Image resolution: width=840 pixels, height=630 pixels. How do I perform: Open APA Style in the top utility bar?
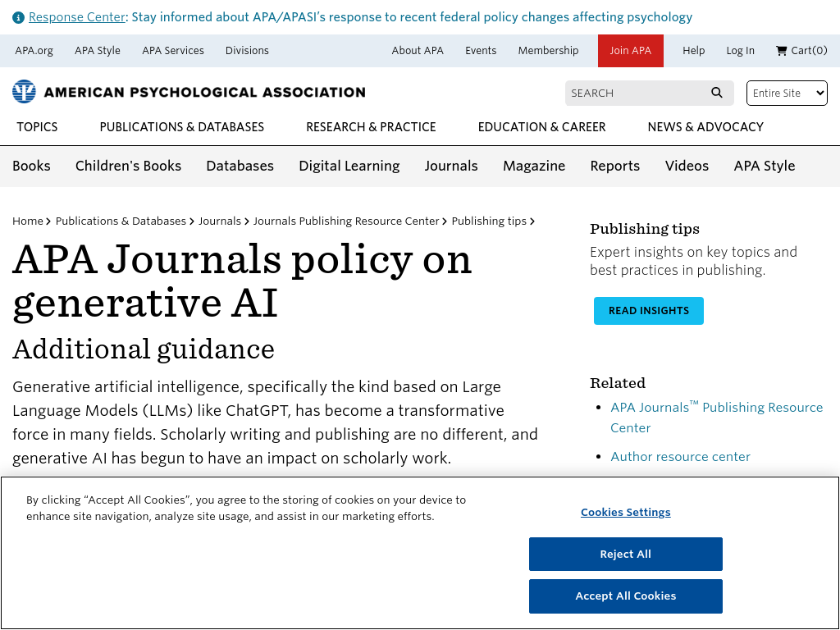tap(98, 50)
